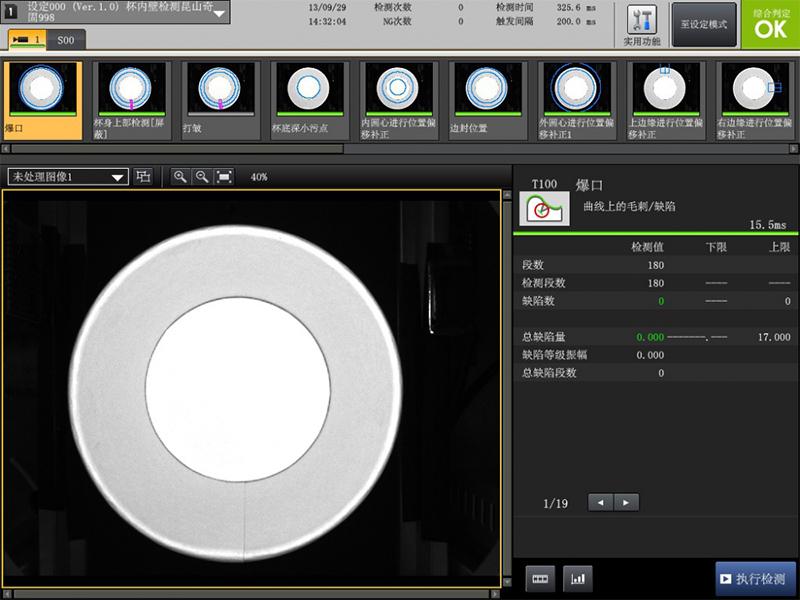
Task: Open the statistics bar chart icon
Action: pyautogui.click(x=577, y=578)
